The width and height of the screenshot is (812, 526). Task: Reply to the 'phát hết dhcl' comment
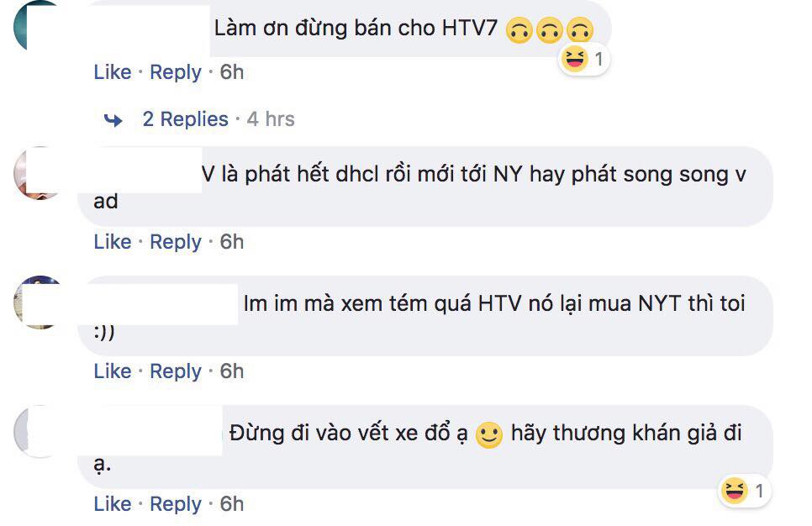coord(176,242)
